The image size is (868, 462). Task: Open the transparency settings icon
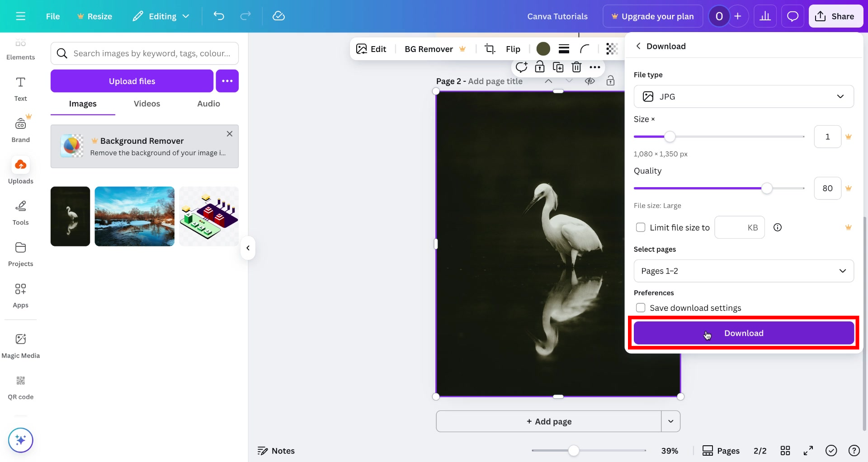click(x=612, y=48)
